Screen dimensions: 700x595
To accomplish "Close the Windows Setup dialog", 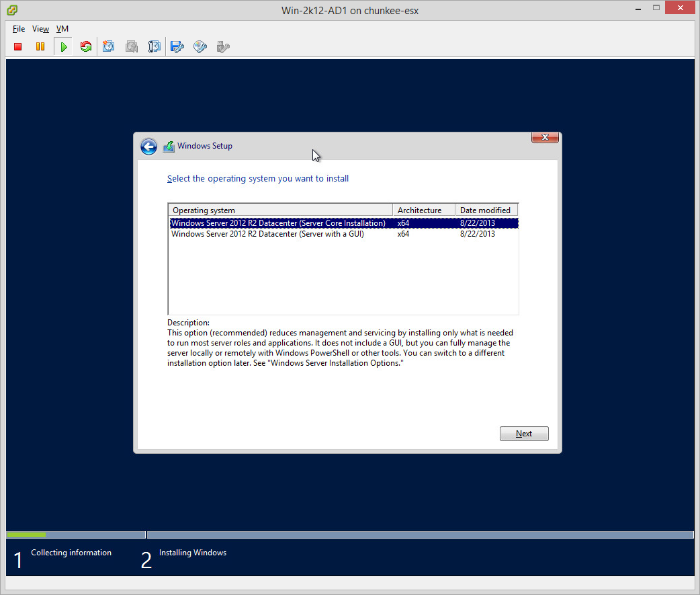I will [x=545, y=138].
